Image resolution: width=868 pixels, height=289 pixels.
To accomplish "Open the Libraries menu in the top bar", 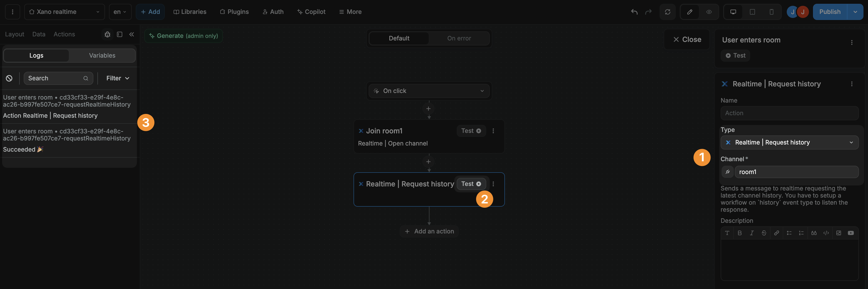I will pyautogui.click(x=190, y=12).
